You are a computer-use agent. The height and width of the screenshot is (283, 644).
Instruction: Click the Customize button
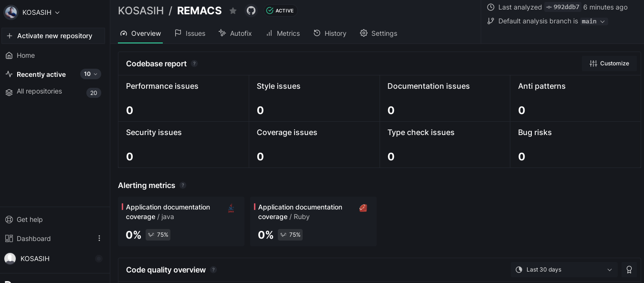pyautogui.click(x=609, y=63)
